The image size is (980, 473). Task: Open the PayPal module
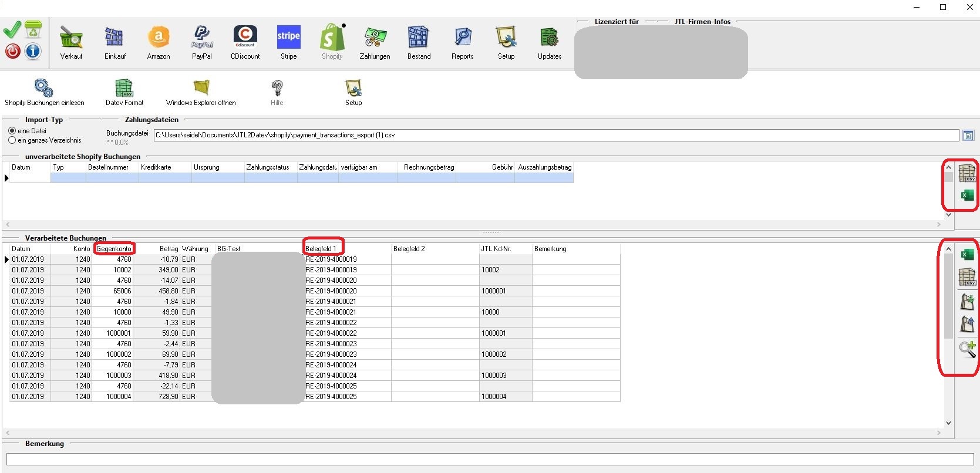pos(201,43)
